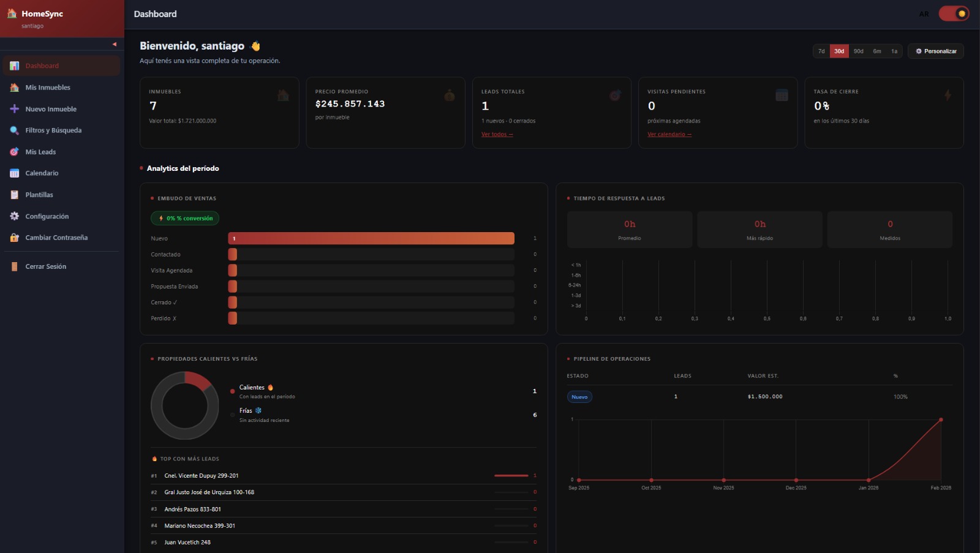Screen dimensions: 980x553
Task: Click the money bag icon on Precio Promedio card
Action: (449, 94)
